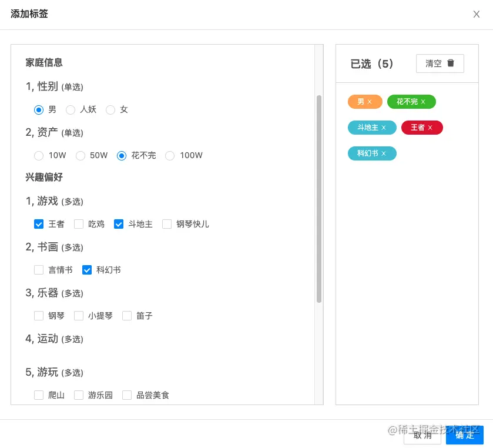Choose the 花不完 asset radio
This screenshot has height=448, width=493.
[122, 156]
